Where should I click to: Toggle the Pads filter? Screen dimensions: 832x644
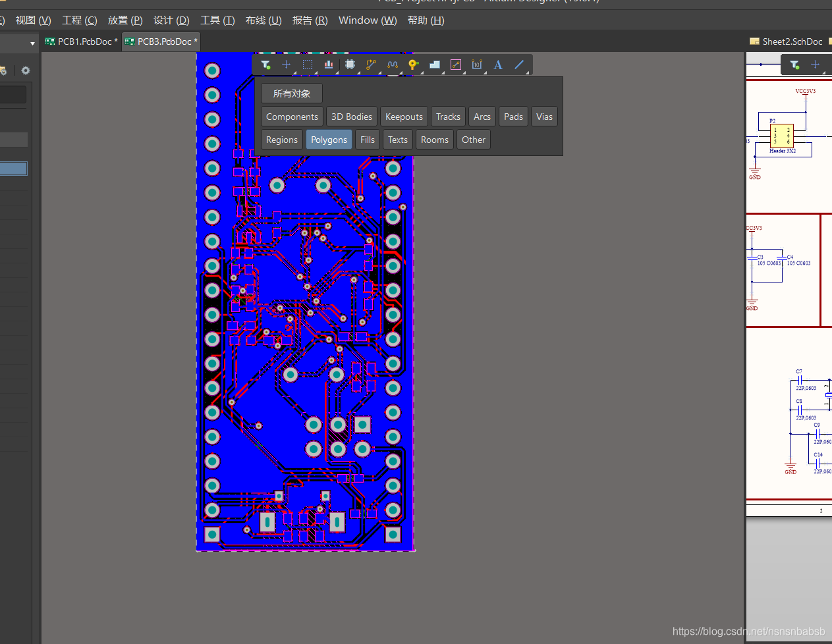click(513, 117)
